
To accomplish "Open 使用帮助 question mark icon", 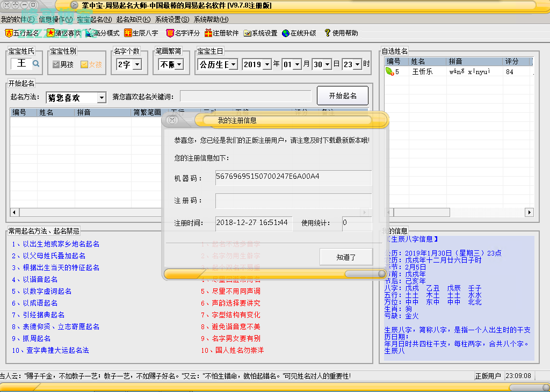I will click(x=327, y=33).
